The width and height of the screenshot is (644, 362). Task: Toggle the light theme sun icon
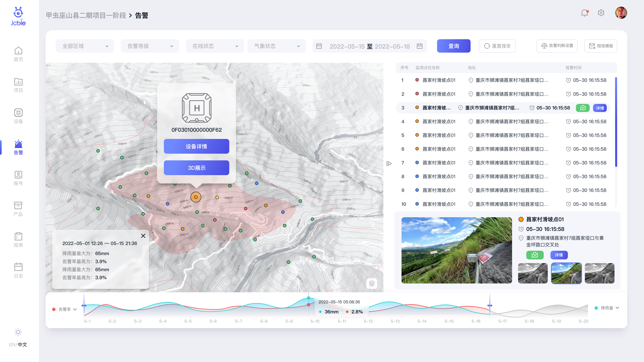click(18, 332)
